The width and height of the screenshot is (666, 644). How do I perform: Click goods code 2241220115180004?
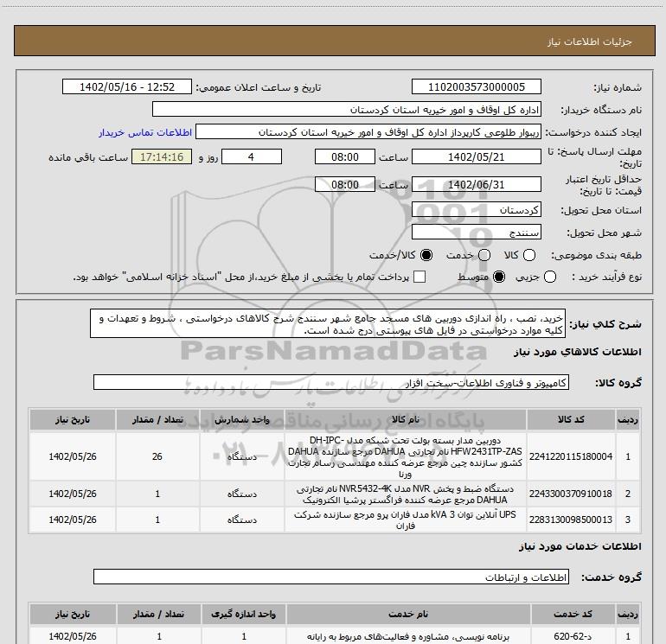coord(571,456)
